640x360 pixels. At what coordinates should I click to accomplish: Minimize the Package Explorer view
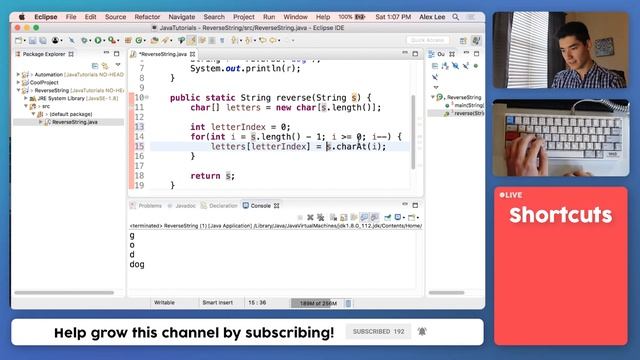pos(107,53)
